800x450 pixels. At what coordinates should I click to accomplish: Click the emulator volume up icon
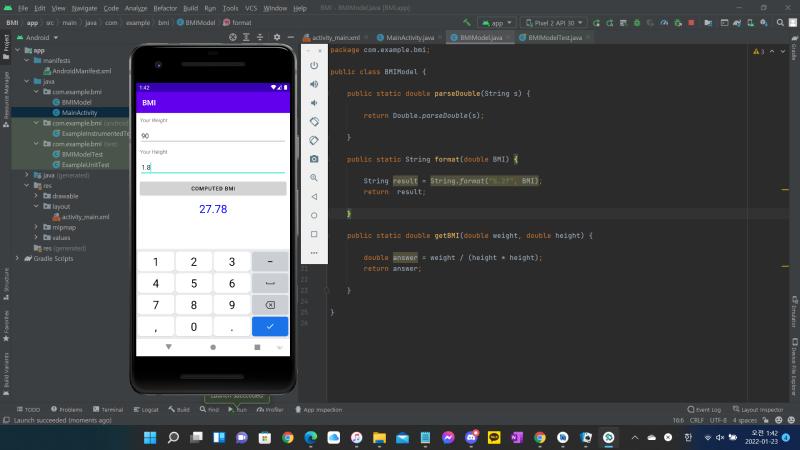(x=314, y=84)
